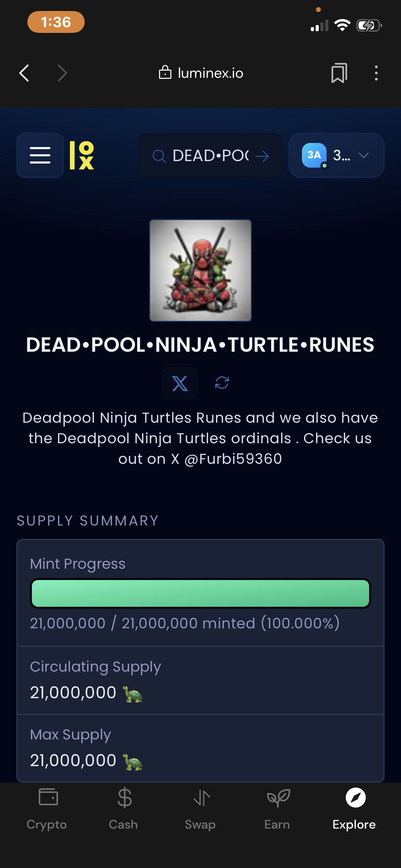The width and height of the screenshot is (401, 868).
Task: Go back to previous page
Action: [24, 73]
